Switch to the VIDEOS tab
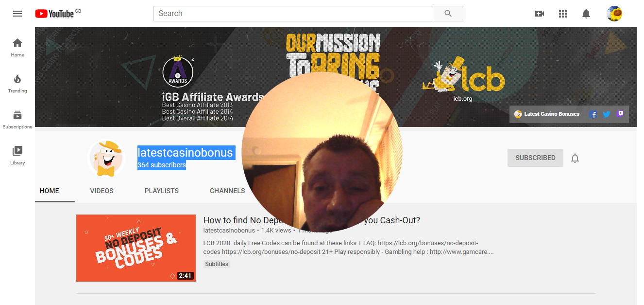The height and width of the screenshot is (305, 644). 102,191
